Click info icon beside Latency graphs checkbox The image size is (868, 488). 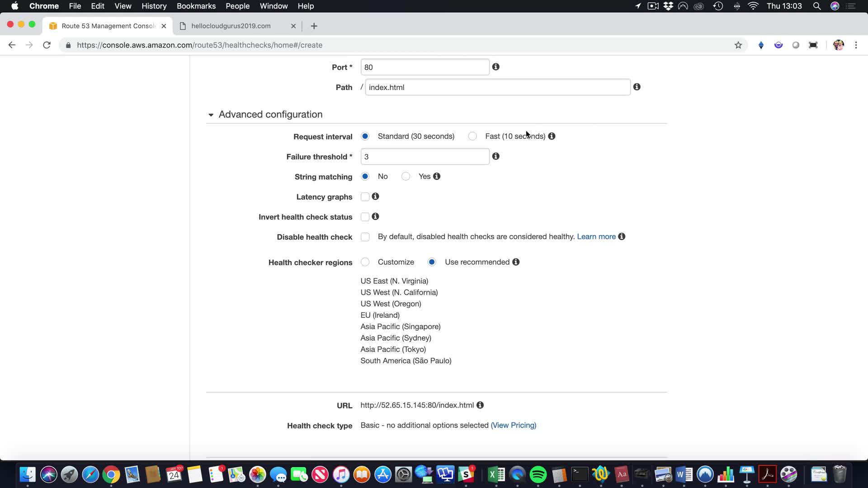click(x=375, y=197)
